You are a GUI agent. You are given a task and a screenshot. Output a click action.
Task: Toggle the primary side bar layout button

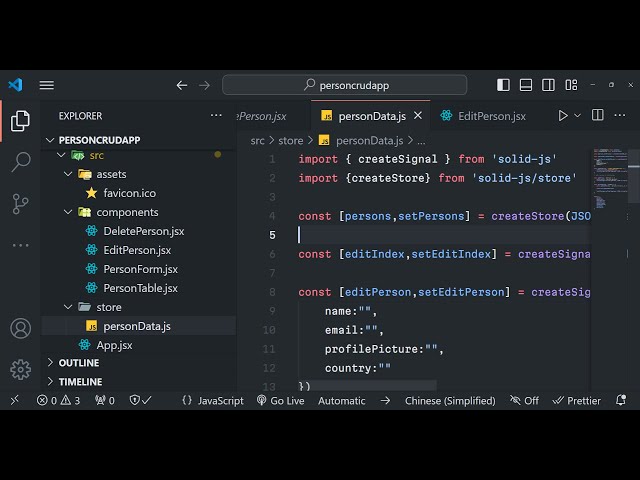(504, 85)
